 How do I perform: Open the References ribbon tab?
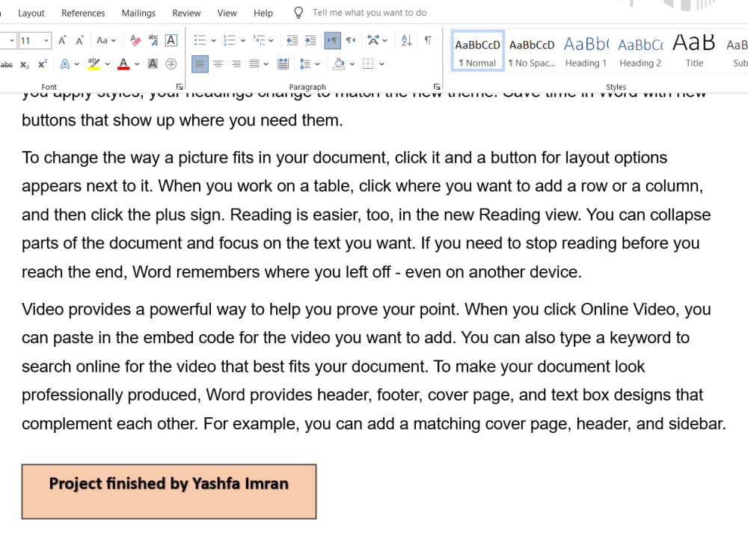(83, 13)
